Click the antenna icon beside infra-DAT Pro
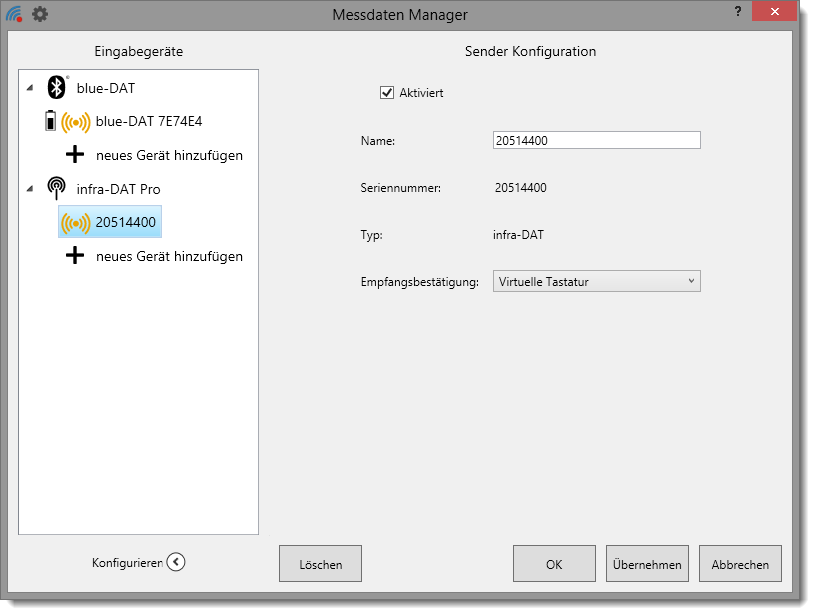815x615 pixels. coord(57,189)
